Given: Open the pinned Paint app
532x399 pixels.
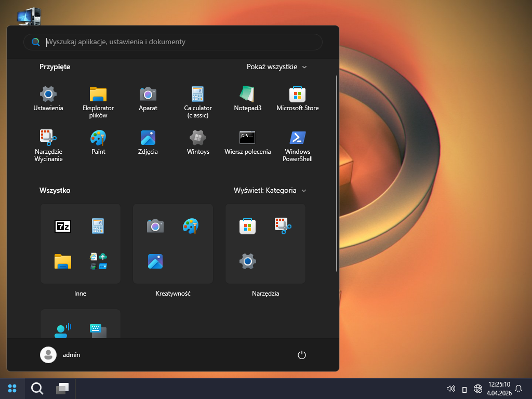Looking at the screenshot, I should point(98,142).
